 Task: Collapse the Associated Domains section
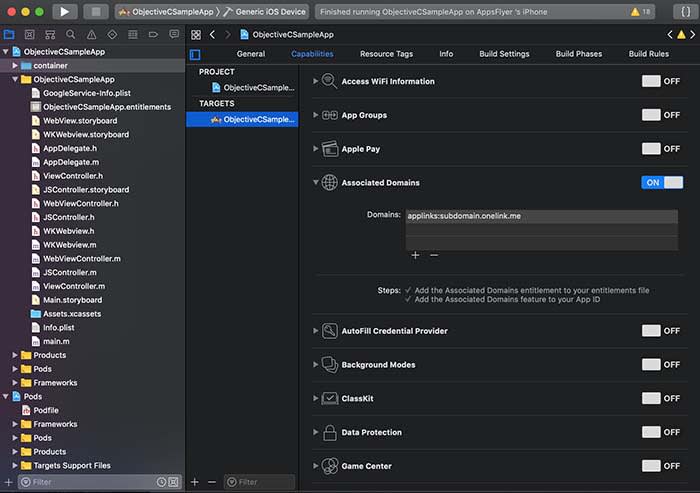click(x=316, y=183)
